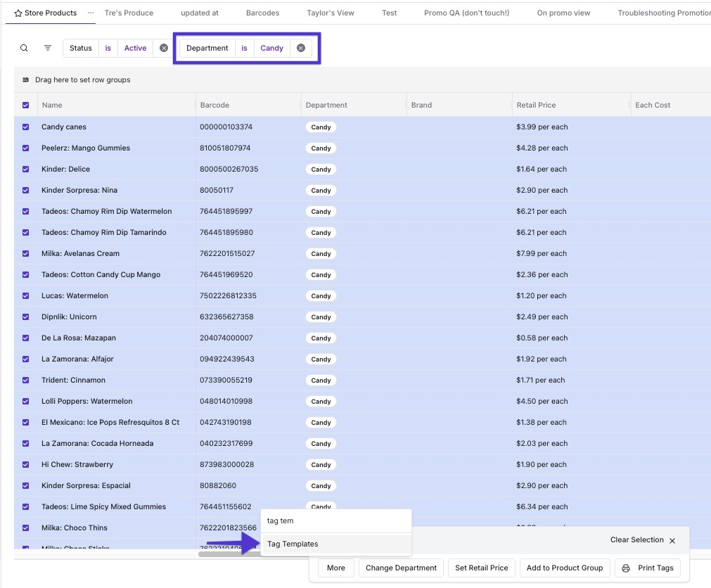Click Change Department button

coord(401,568)
